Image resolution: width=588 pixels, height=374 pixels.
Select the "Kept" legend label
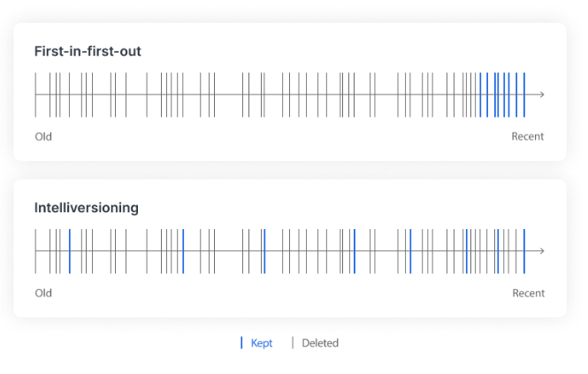pyautogui.click(x=262, y=343)
